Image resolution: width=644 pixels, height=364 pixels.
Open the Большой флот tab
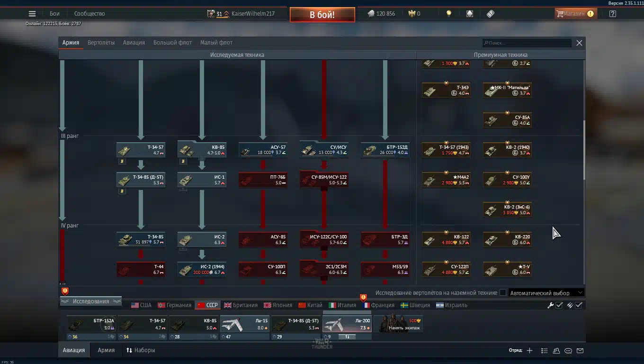tap(172, 43)
